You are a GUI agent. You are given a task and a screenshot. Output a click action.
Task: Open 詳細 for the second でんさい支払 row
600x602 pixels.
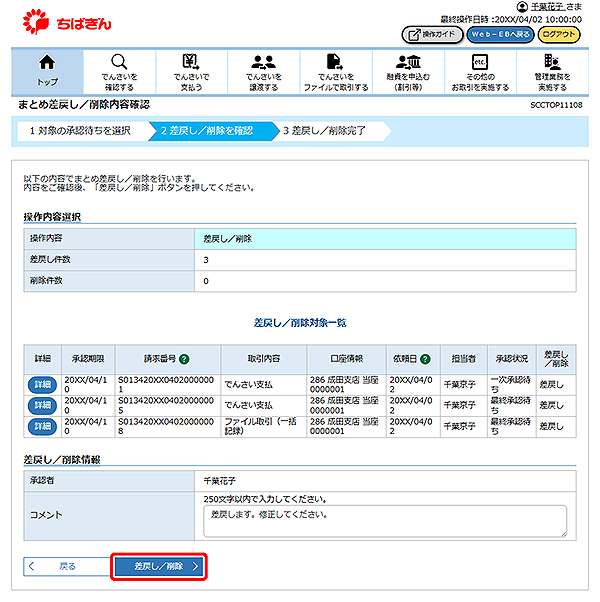(42, 405)
